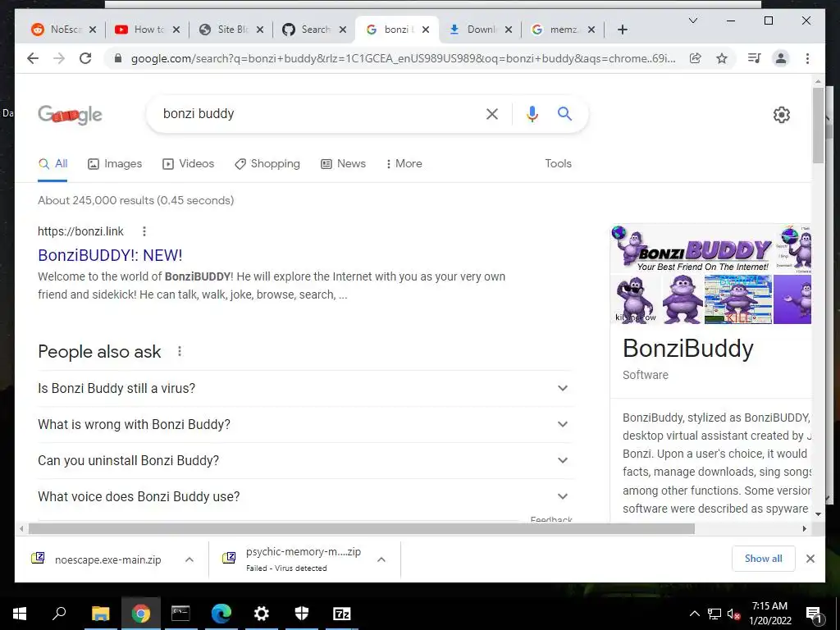Open Google quick settings gear
This screenshot has height=630, width=840.
coord(782,115)
